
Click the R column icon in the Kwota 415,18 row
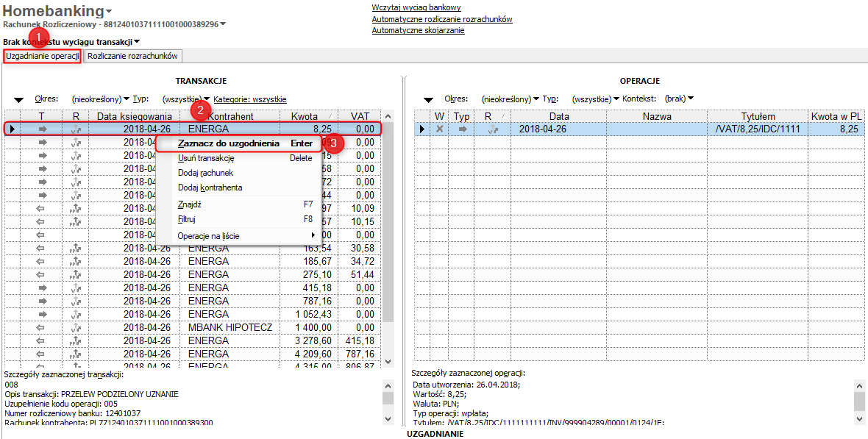77,288
